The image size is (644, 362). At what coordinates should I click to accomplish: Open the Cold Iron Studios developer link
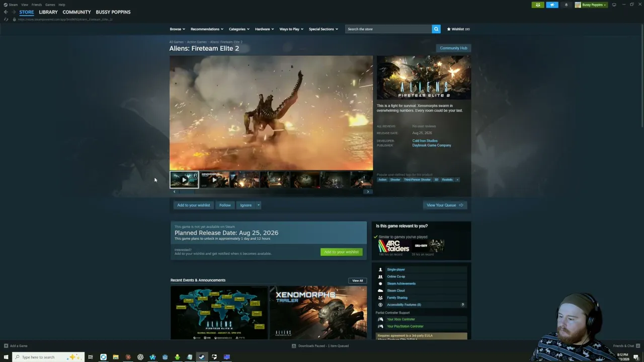tap(425, 141)
